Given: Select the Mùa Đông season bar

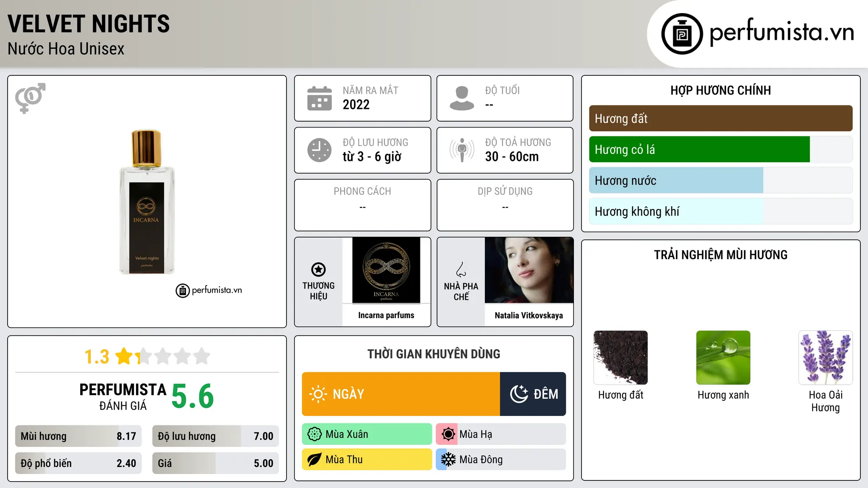Looking at the screenshot, I should tap(501, 460).
